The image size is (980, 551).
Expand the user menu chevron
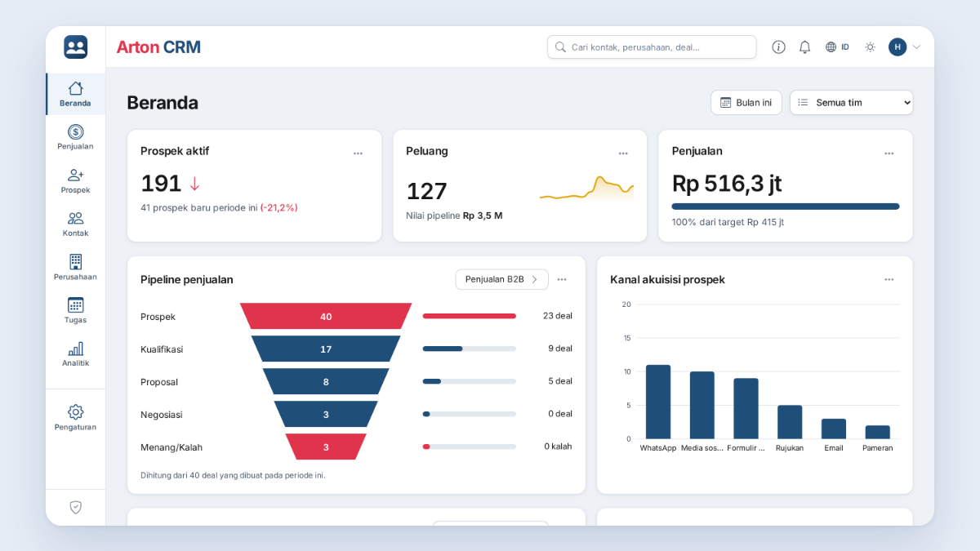click(916, 47)
